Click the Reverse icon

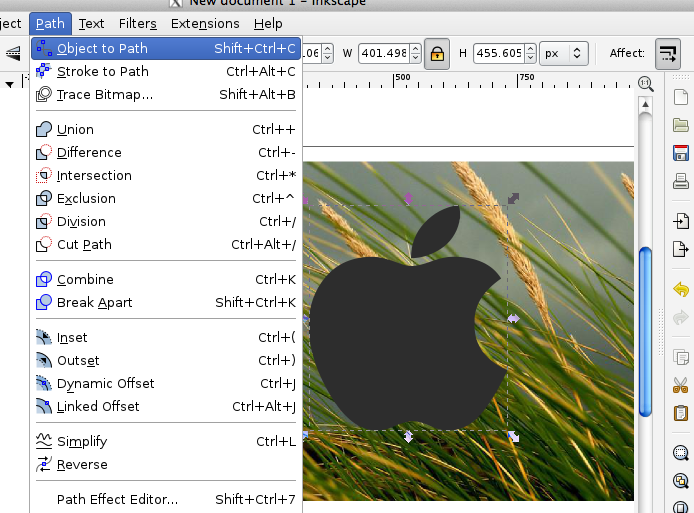pyautogui.click(x=44, y=464)
